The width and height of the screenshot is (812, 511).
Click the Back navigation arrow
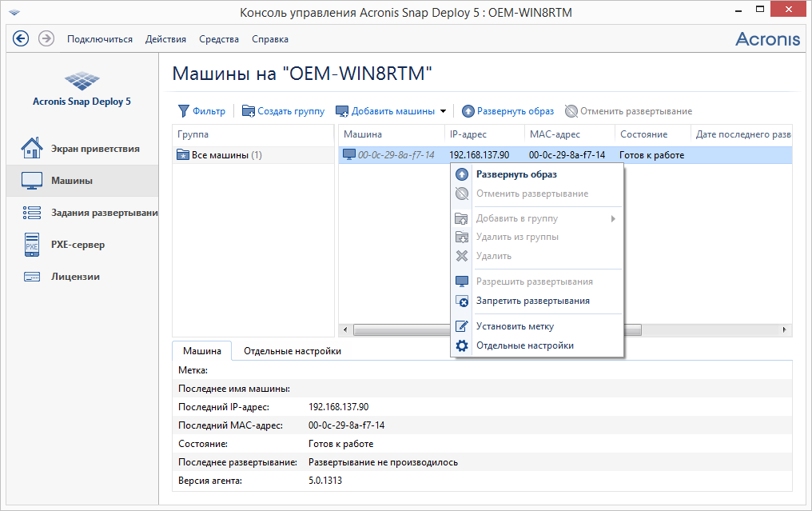(21, 38)
